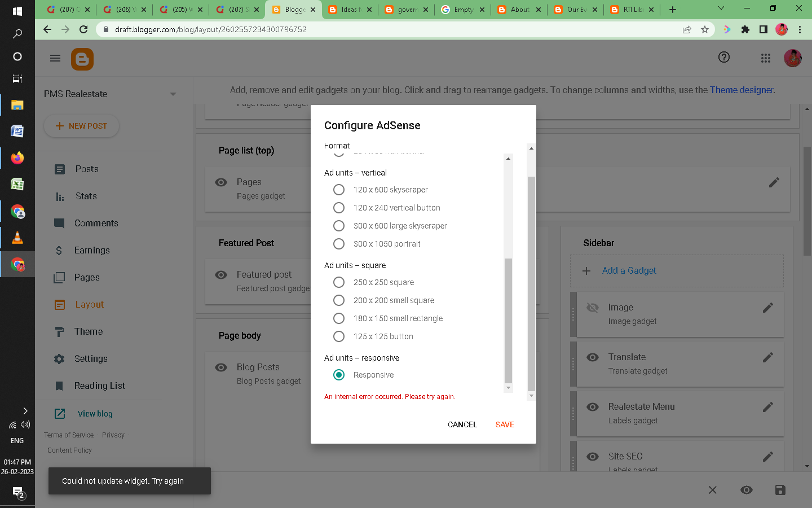Viewport: 812px width, 508px height.
Task: Share this page from address bar
Action: pyautogui.click(x=687, y=29)
